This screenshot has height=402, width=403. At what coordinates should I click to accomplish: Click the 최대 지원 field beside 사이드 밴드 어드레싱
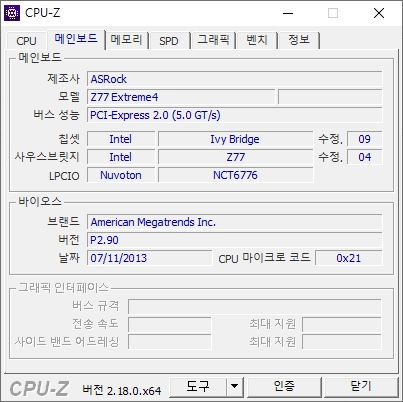pos(342,342)
